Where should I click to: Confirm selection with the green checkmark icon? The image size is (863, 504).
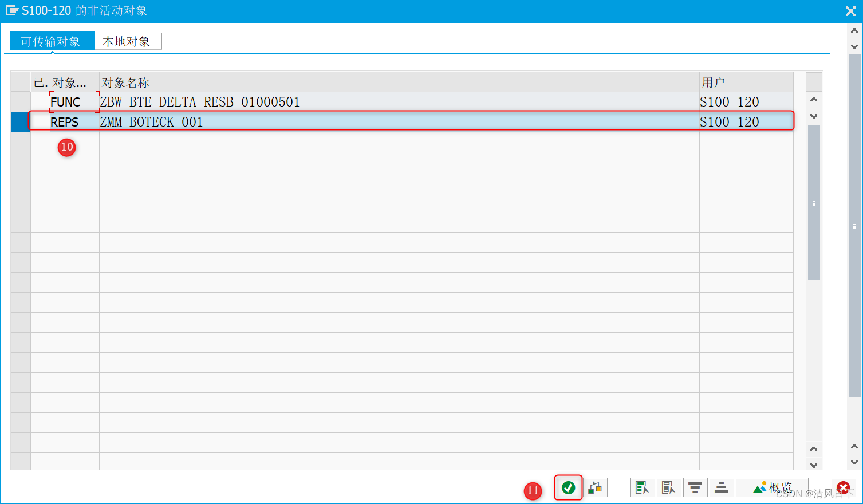[x=569, y=487]
